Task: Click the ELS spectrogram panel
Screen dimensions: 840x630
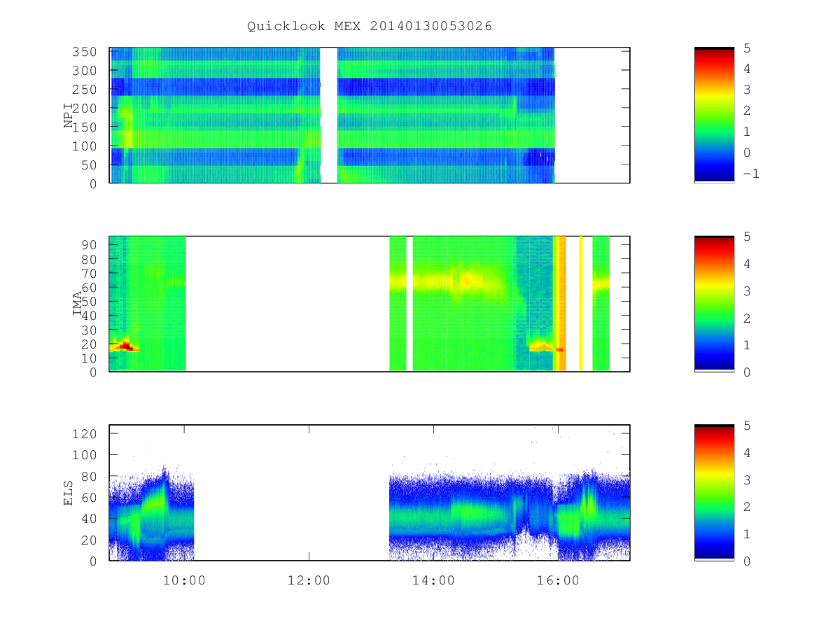Action: (x=370, y=493)
